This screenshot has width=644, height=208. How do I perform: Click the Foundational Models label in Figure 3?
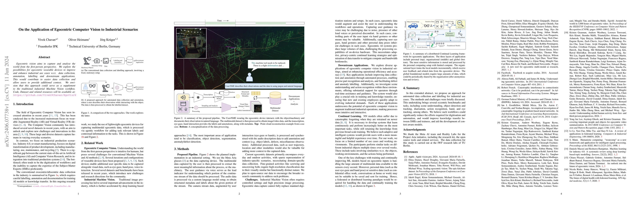point(453,46)
